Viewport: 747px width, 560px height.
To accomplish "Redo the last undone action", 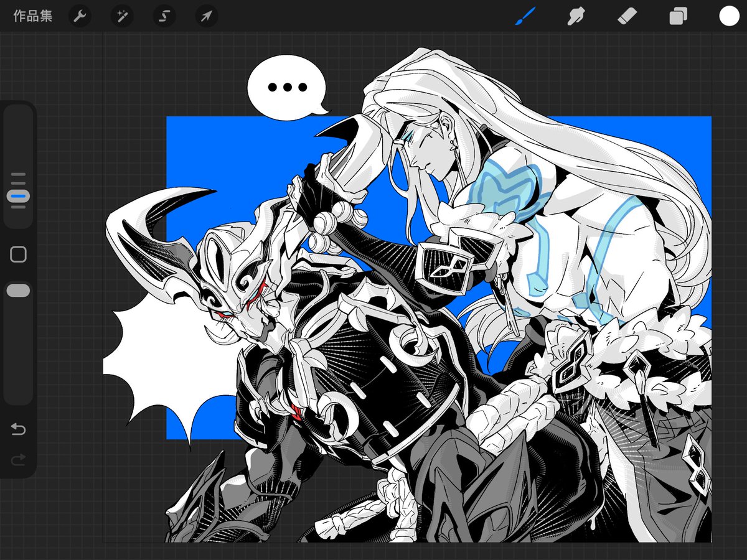I will point(18,460).
